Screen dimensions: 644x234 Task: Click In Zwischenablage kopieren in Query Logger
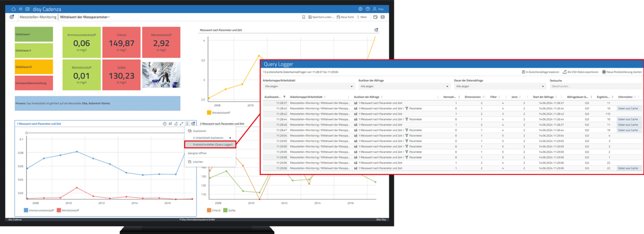click(540, 72)
